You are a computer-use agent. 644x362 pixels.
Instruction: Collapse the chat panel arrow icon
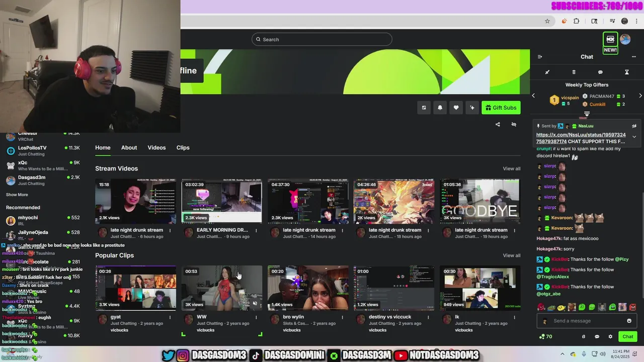(540, 57)
